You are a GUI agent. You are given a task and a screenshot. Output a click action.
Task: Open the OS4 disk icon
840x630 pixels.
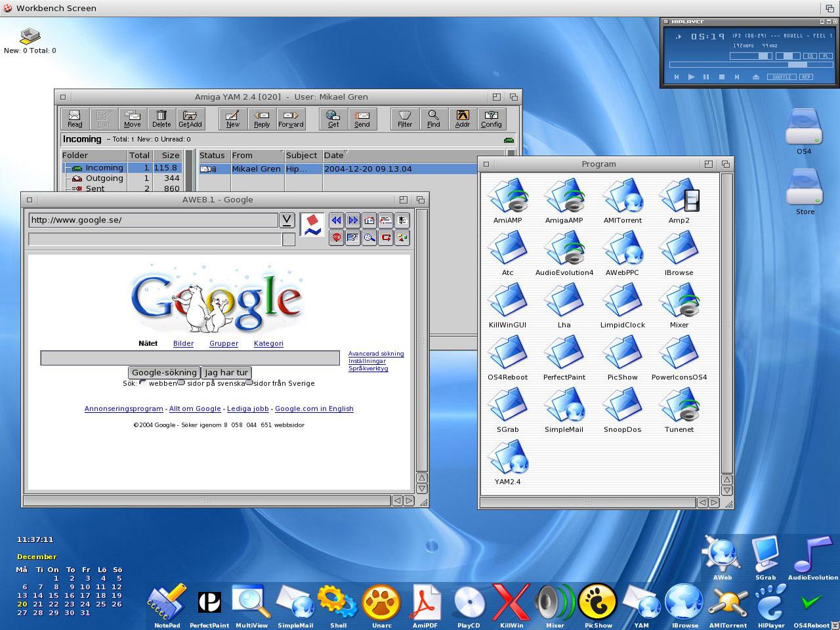[804, 131]
